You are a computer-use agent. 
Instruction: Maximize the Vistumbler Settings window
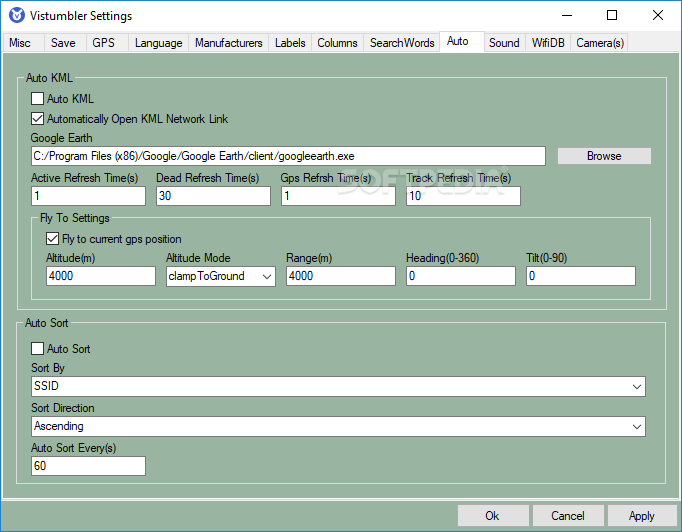(612, 16)
